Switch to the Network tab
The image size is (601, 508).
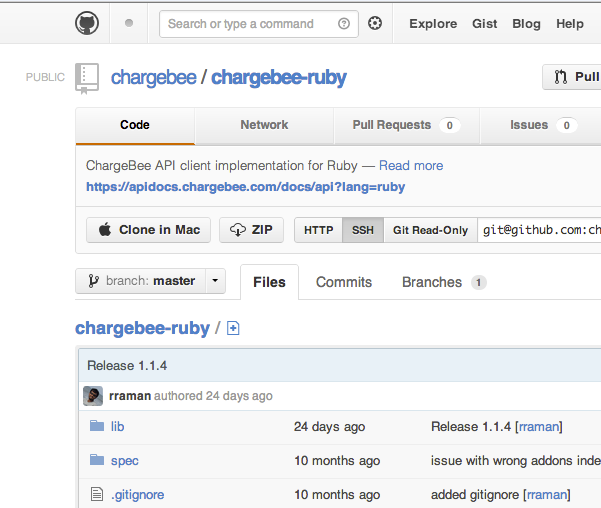point(264,125)
